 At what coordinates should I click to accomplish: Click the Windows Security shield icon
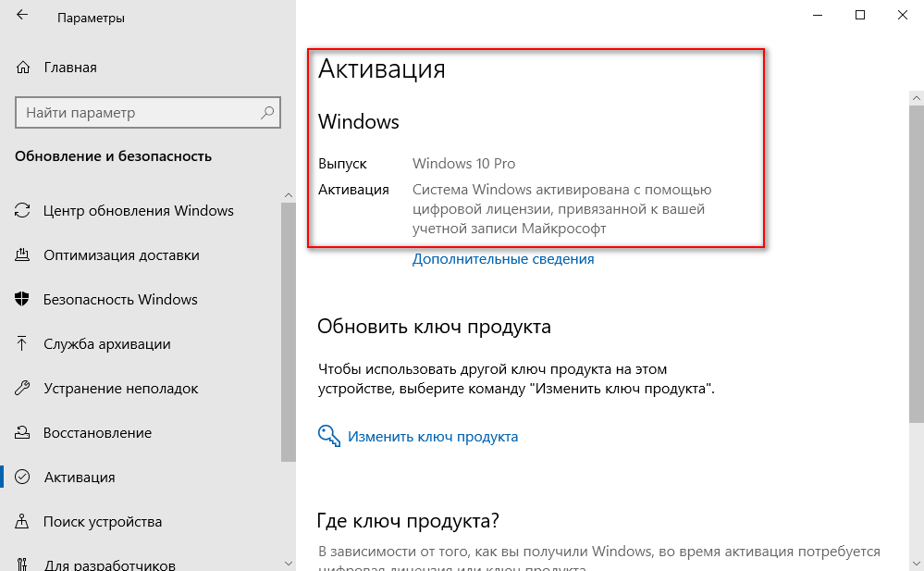22,299
